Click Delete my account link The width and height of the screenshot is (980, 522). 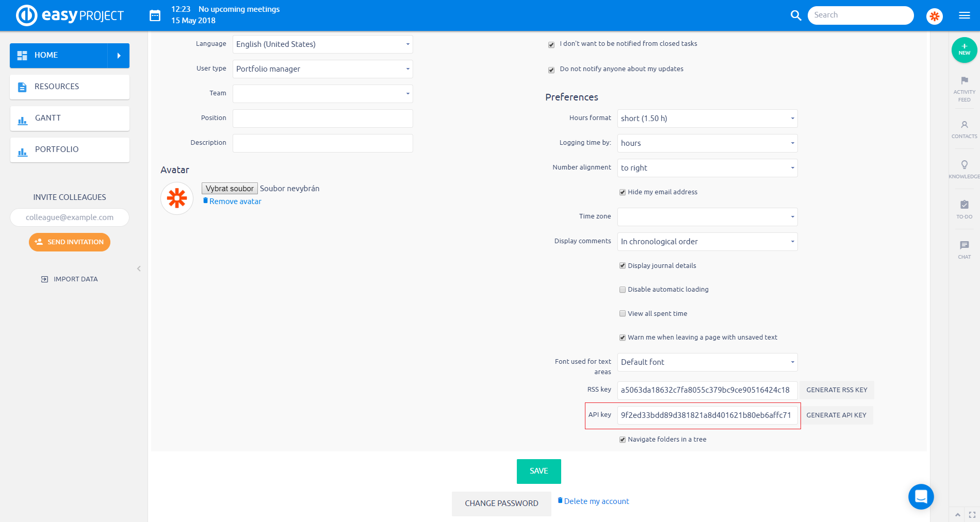pos(593,501)
